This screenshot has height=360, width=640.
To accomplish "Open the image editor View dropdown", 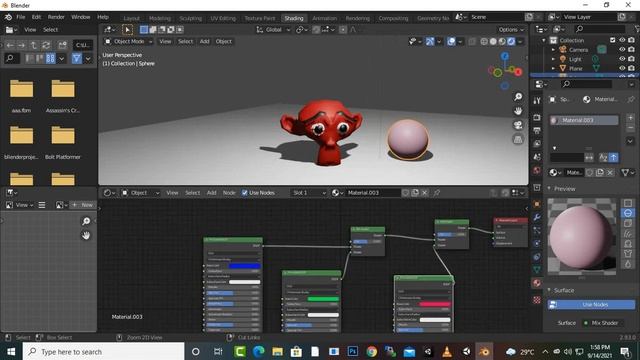I will (24, 205).
